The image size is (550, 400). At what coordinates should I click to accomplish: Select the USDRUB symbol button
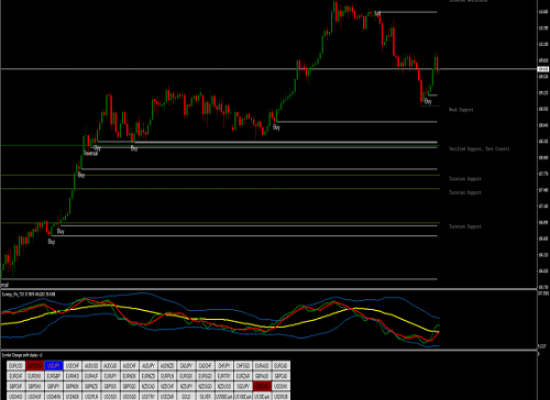tap(281, 396)
